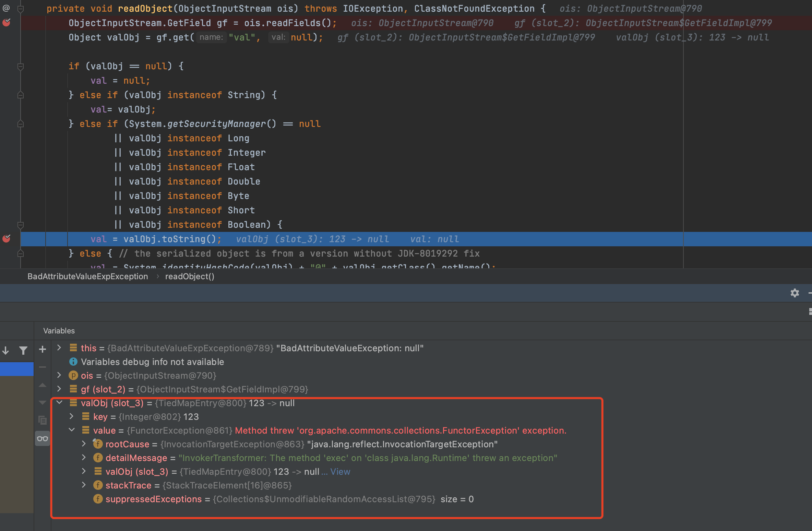Click the parameter icon of 'ois' variable

coord(73,375)
